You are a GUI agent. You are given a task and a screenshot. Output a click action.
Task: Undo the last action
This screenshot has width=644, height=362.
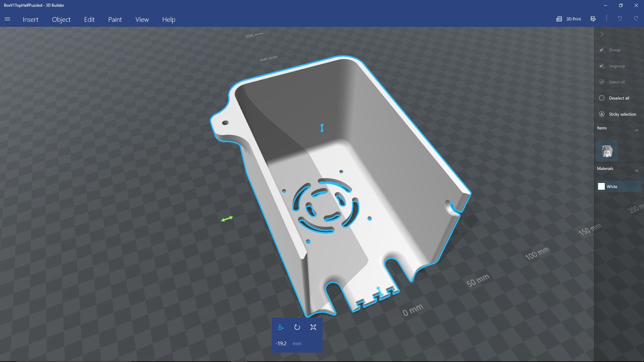click(x=620, y=19)
